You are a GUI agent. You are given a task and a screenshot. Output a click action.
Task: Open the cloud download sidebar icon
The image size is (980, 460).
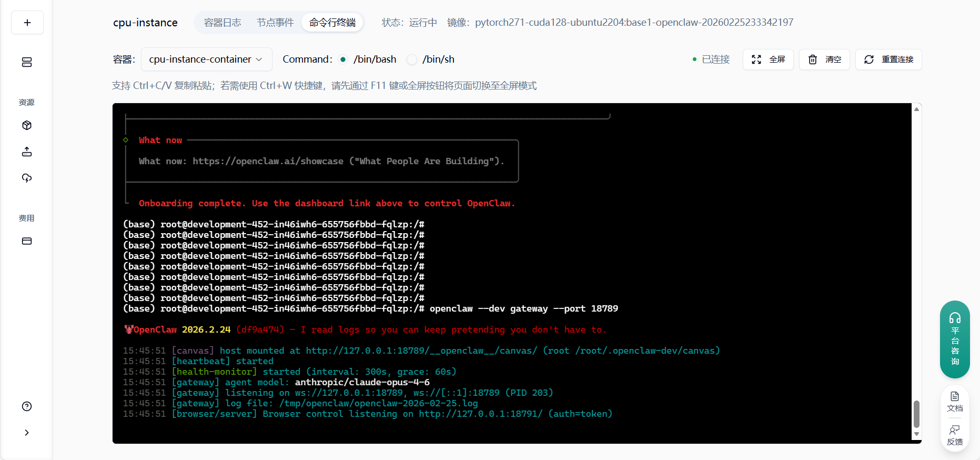(x=27, y=178)
